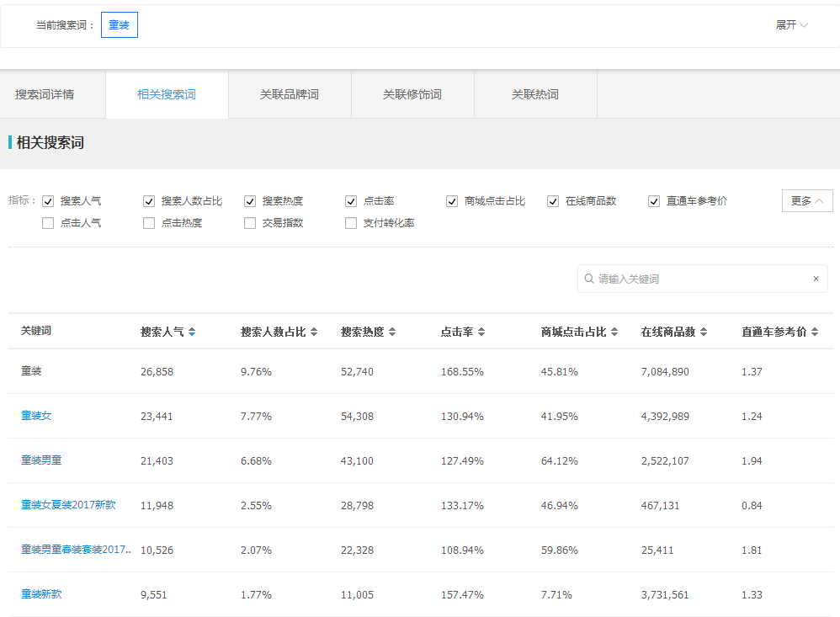Screen dimensions: 840x617
Task: Click the 关键词 column header
Action: (x=36, y=331)
